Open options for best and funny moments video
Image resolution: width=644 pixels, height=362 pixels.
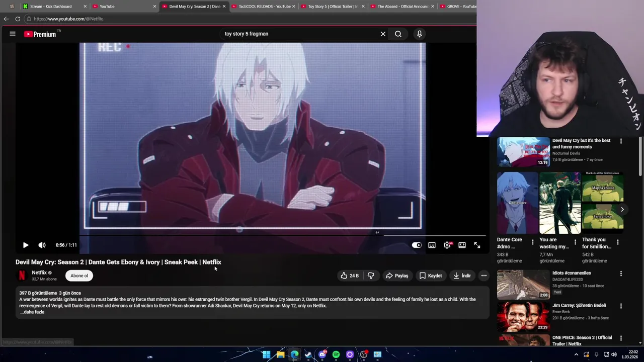621,141
